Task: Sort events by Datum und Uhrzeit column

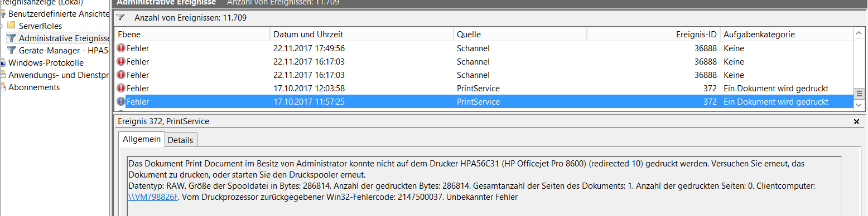Action: 361,35
